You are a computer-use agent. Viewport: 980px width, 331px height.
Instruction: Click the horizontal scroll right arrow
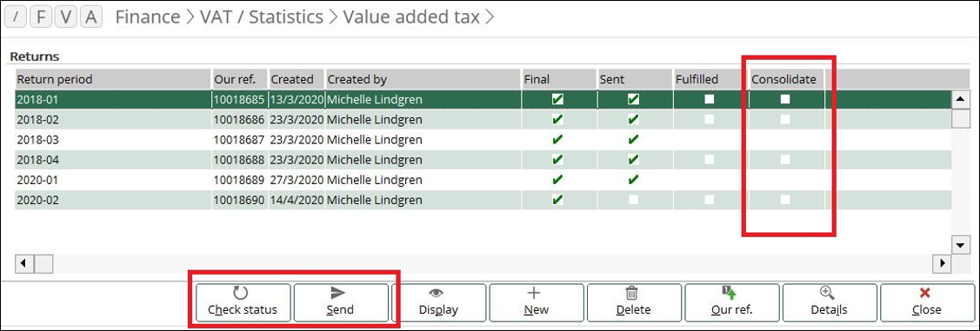(942, 263)
